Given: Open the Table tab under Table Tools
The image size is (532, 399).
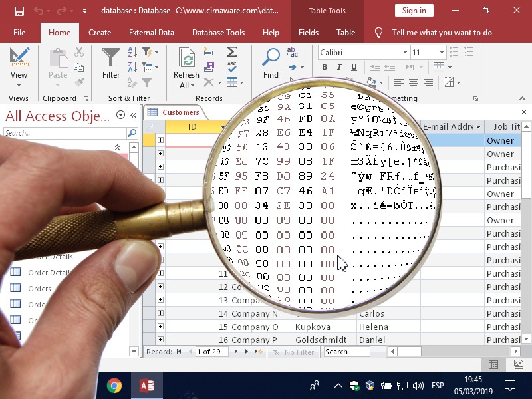Looking at the screenshot, I should point(346,33).
